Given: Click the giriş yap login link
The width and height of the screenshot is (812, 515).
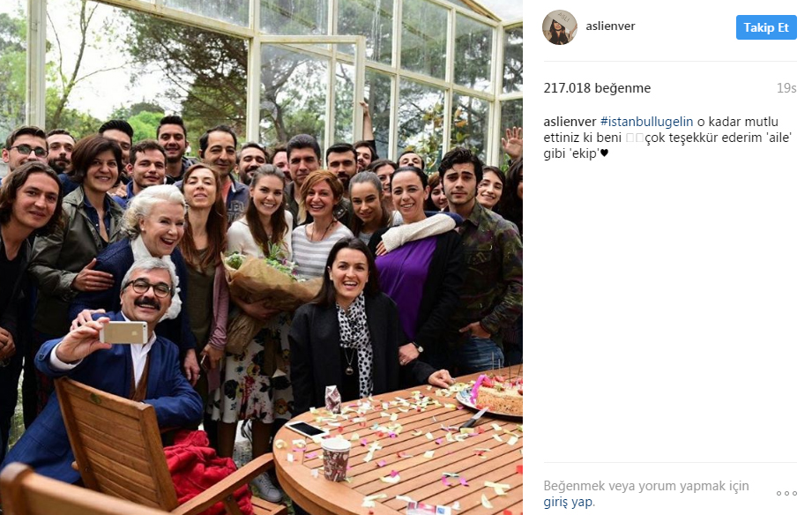Looking at the screenshot, I should pos(568,502).
